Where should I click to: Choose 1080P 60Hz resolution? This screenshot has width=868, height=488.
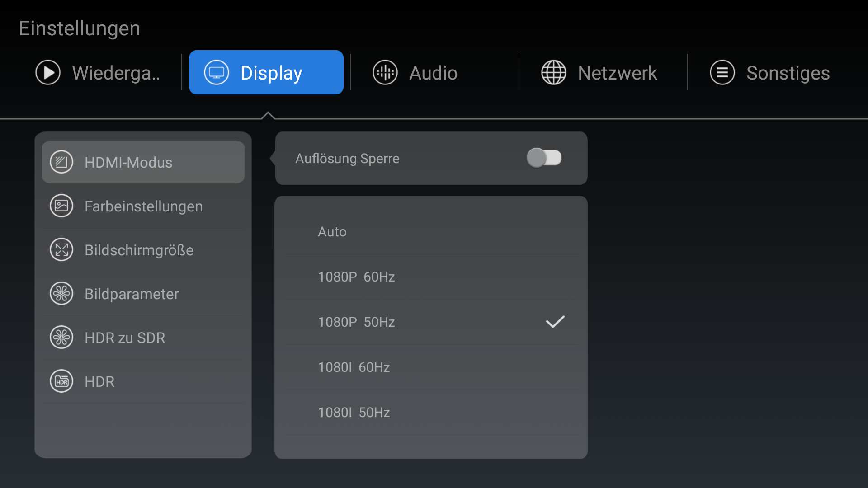(356, 277)
